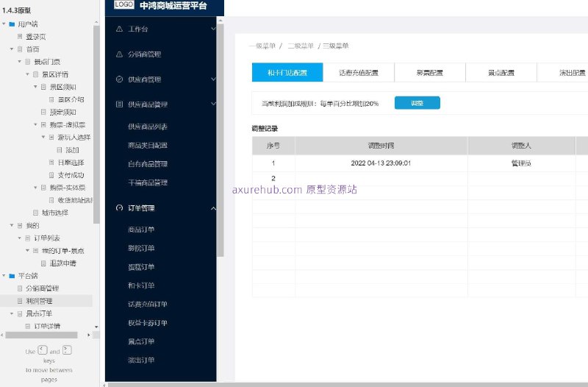
Task: Expand the 供应商管理 menu chevron
Action: point(213,79)
